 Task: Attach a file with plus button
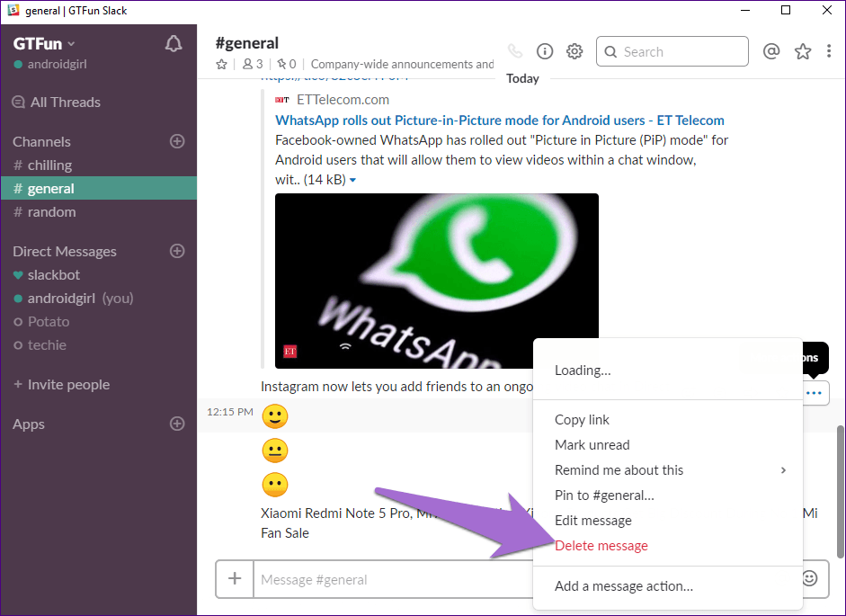pyautogui.click(x=235, y=579)
